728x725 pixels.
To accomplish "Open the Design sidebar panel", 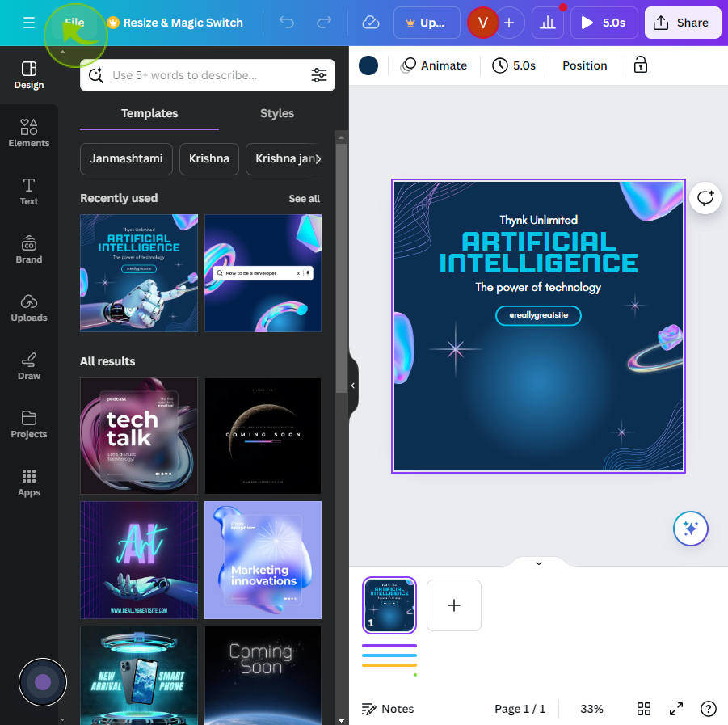I will [x=29, y=75].
